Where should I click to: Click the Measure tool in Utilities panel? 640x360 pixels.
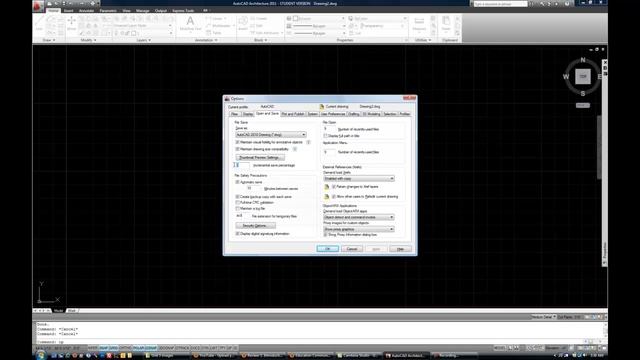click(419, 24)
